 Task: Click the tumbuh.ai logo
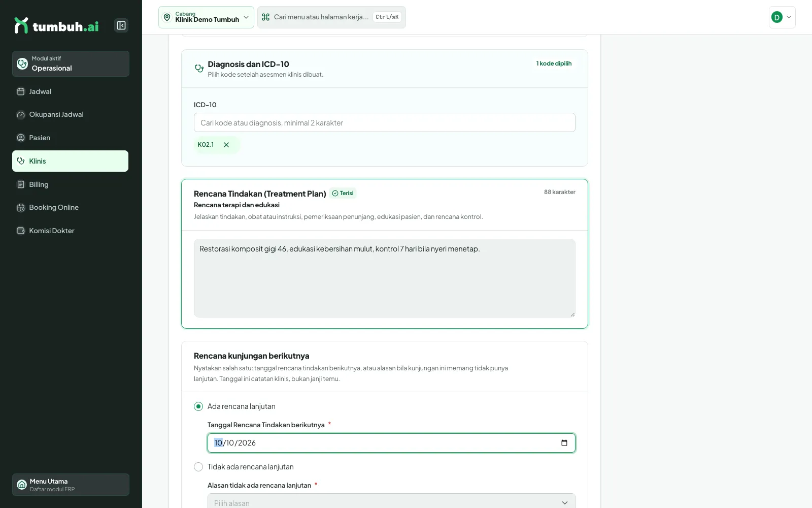(x=56, y=25)
